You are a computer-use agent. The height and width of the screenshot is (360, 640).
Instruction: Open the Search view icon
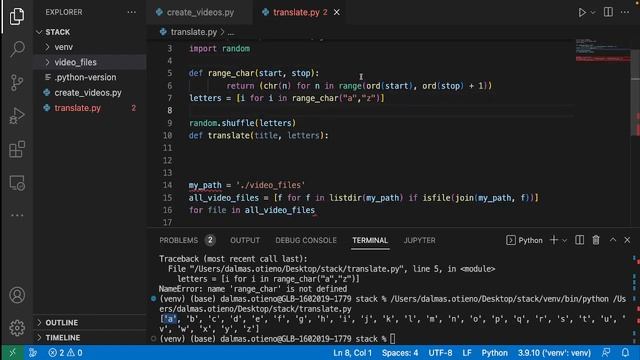17,49
